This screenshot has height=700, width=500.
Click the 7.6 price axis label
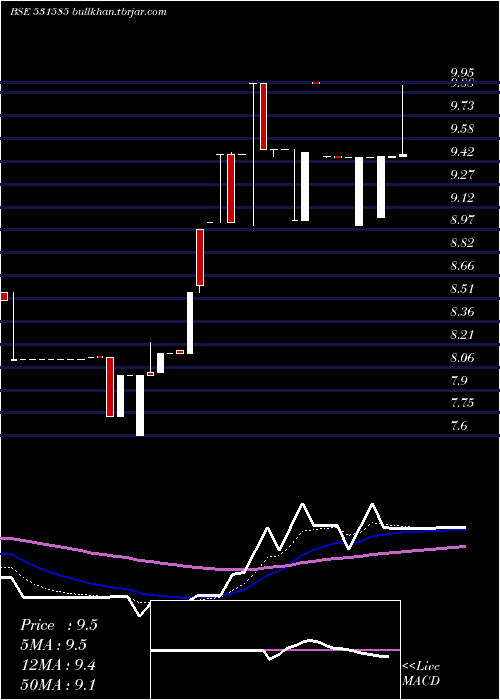pos(459,426)
